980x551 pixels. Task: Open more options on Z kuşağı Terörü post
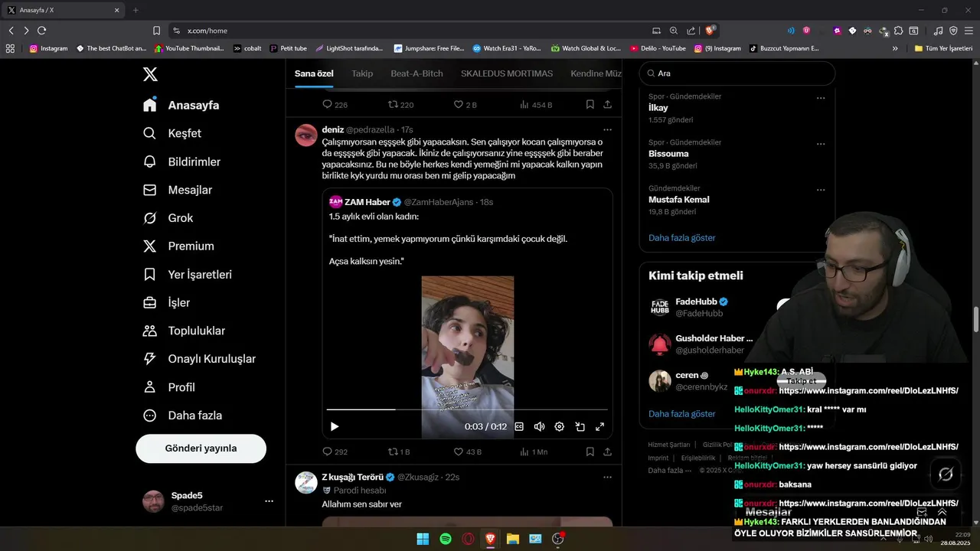coord(607,478)
